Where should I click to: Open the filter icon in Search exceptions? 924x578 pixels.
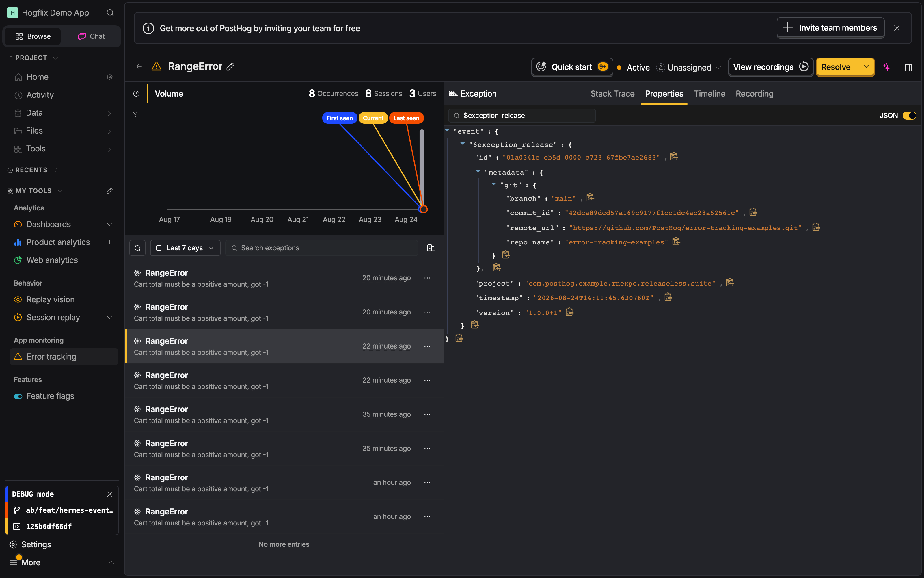coord(409,248)
